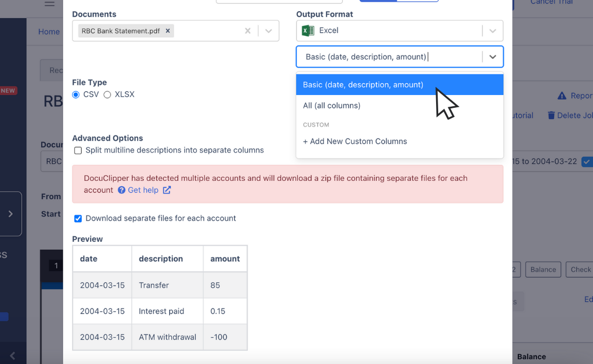Choose Basic (date, description, amount) option
593x364 pixels.
400,85
